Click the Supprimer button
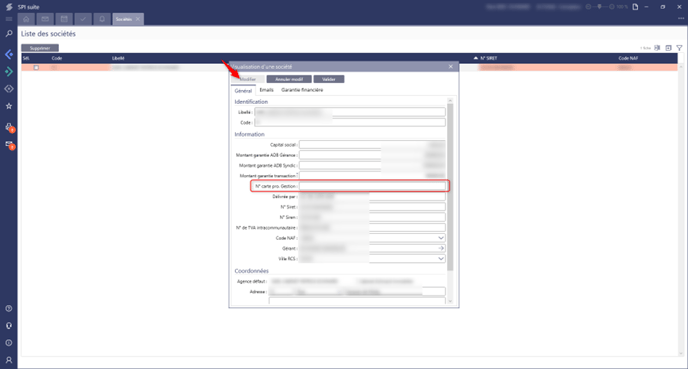Viewport: 688px width, 369px height. point(40,48)
